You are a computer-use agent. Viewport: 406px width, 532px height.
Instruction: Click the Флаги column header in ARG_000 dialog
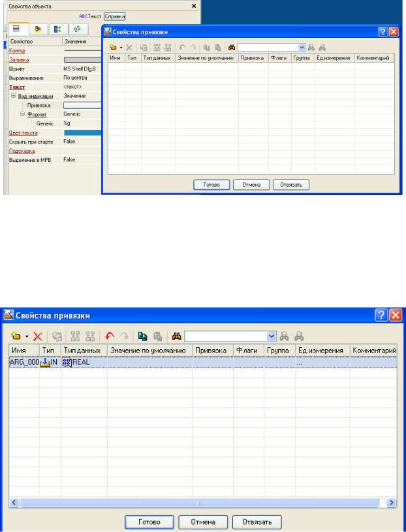pos(249,351)
